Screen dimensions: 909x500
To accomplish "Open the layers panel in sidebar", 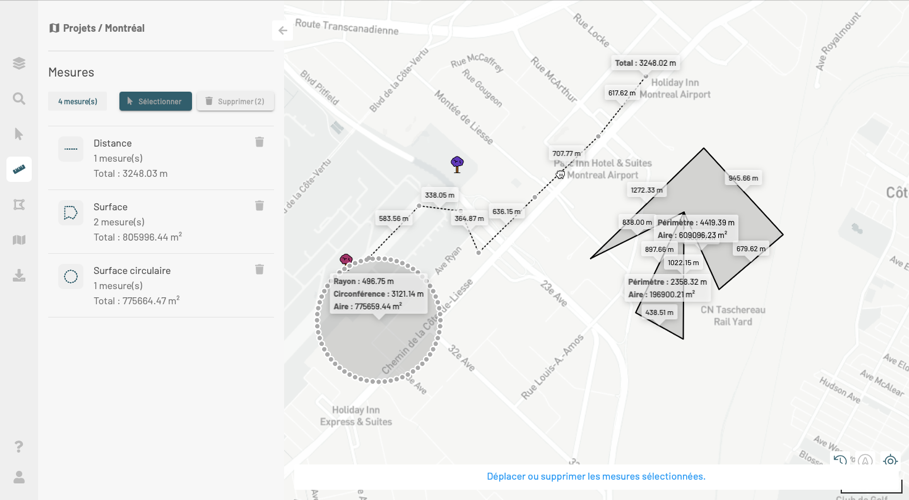I will tap(19, 63).
